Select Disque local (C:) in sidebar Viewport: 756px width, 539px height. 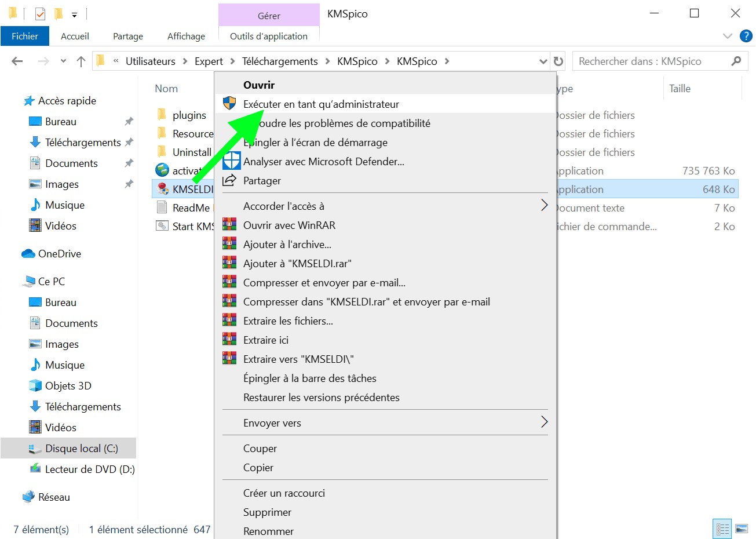click(x=81, y=449)
